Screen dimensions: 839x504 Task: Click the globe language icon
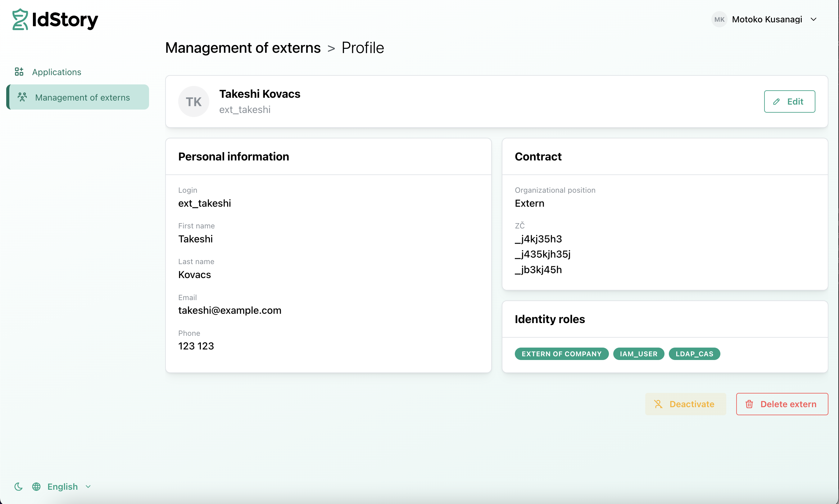pyautogui.click(x=36, y=487)
